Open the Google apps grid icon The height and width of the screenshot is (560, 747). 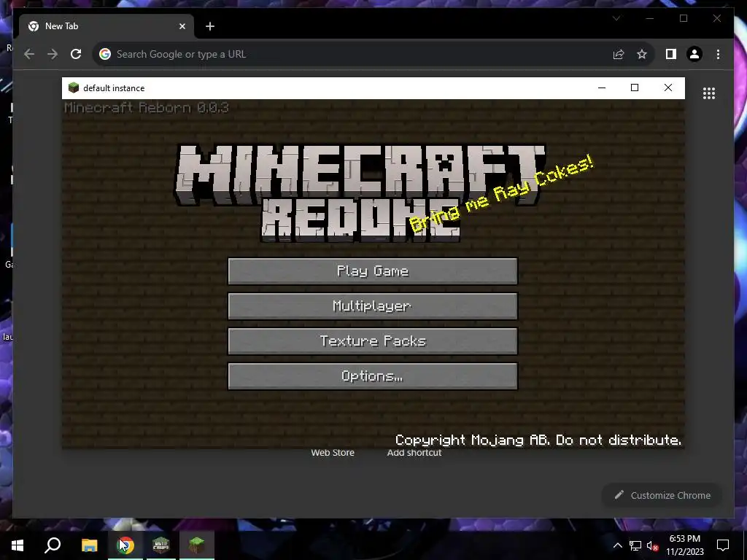pyautogui.click(x=709, y=93)
